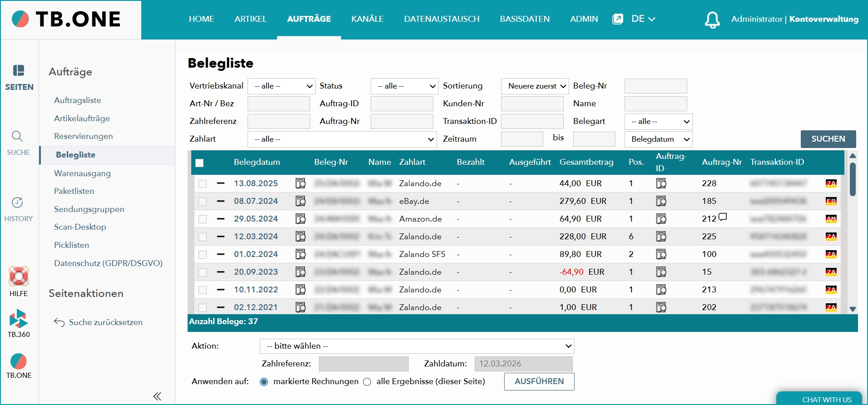868x405 pixels.
Task: Open the Belegart dropdown
Action: (659, 122)
